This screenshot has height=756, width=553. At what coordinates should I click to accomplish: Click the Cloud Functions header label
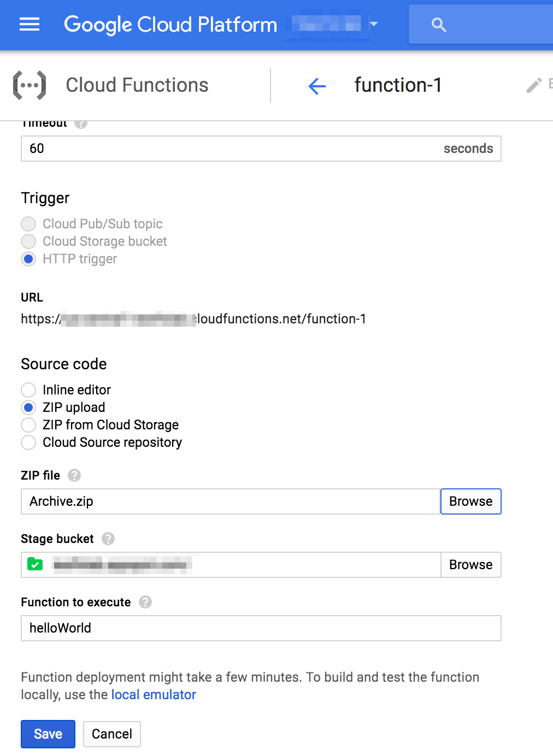point(137,85)
